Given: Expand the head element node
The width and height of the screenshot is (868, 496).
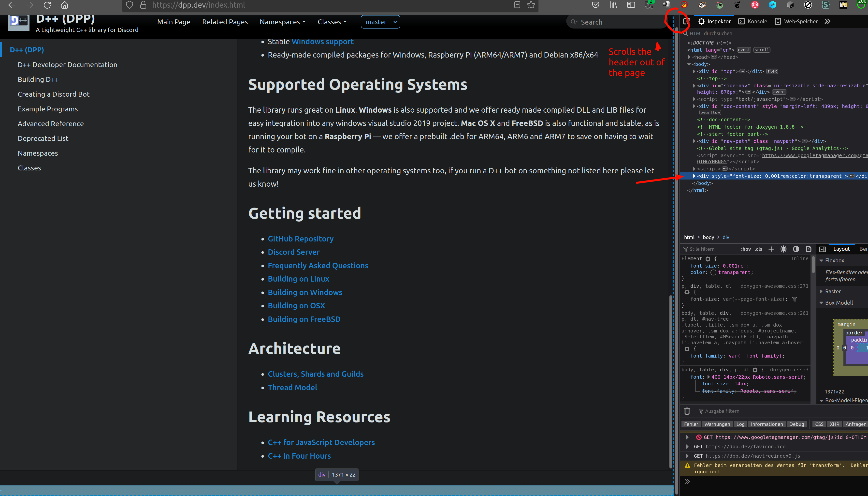Looking at the screenshot, I should click(689, 57).
